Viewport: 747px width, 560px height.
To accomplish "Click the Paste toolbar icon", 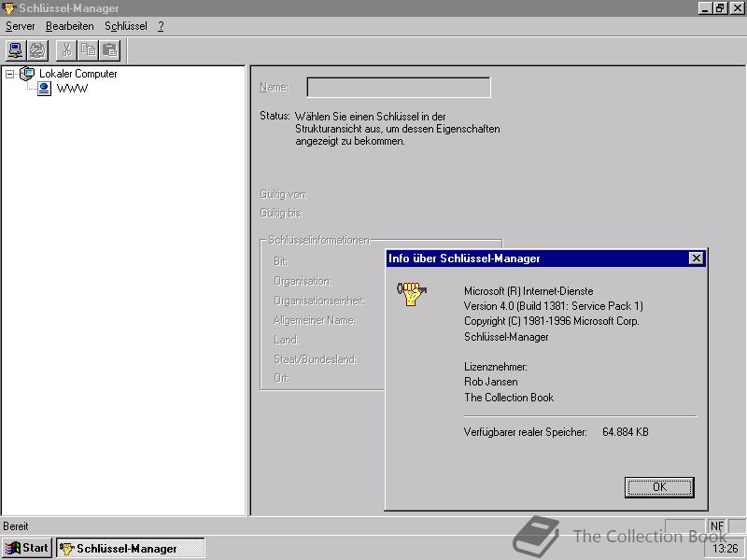I will (110, 50).
